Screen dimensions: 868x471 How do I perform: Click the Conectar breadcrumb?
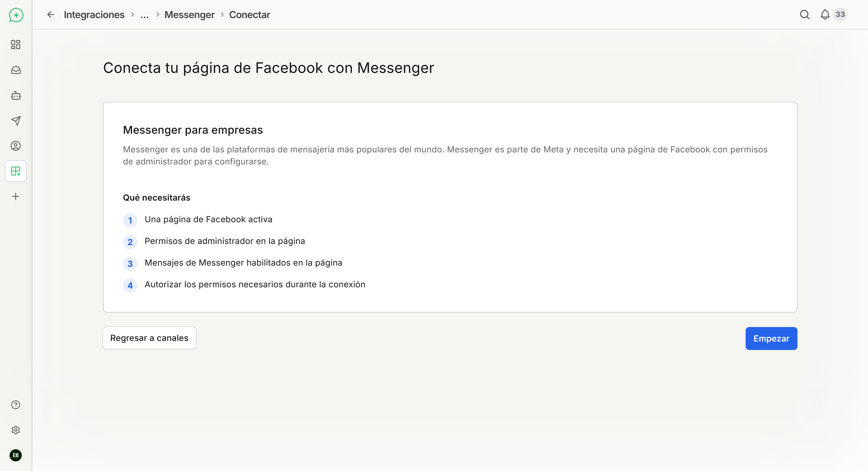[249, 14]
